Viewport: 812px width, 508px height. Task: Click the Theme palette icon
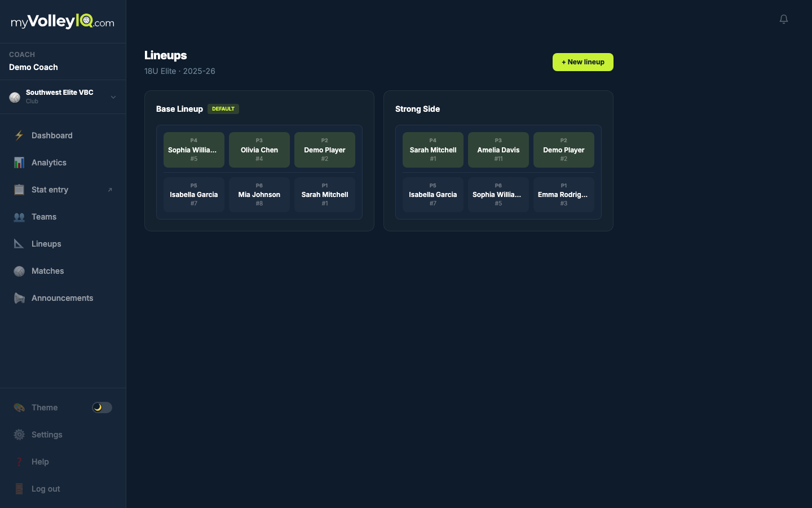pos(19,408)
